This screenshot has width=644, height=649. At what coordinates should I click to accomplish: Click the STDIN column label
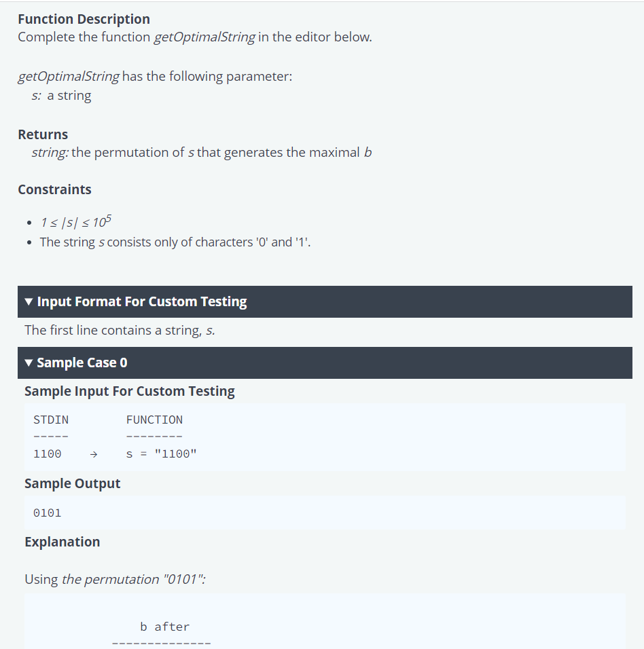(51, 420)
